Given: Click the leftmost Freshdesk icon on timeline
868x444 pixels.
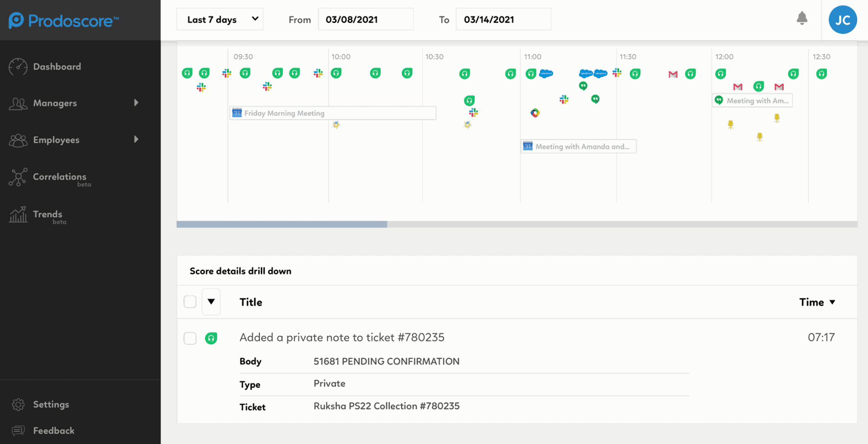Looking at the screenshot, I should point(187,73).
